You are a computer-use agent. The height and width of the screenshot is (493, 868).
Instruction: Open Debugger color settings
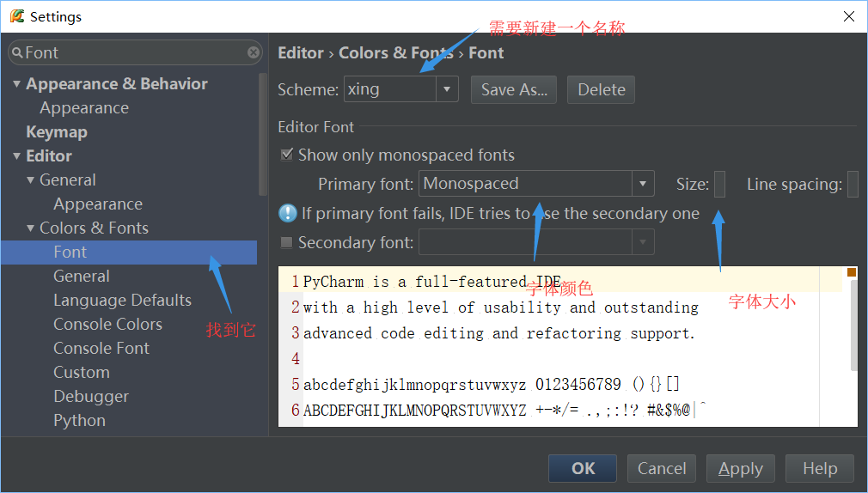91,397
